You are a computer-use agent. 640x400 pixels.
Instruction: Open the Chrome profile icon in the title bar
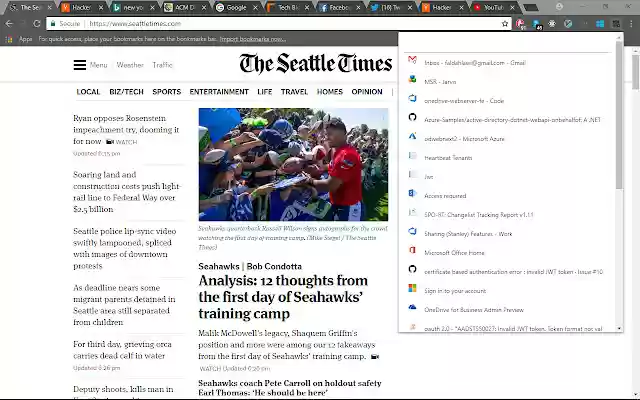point(559,7)
